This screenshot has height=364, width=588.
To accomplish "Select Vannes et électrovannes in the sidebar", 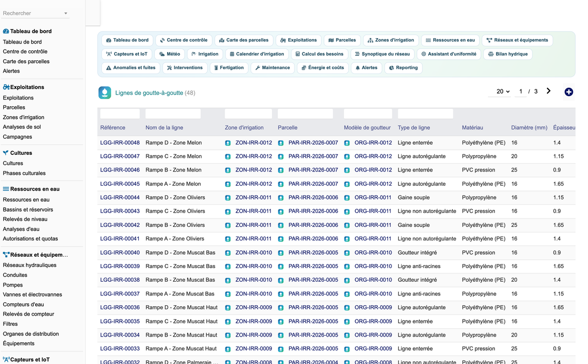I will pos(32,294).
